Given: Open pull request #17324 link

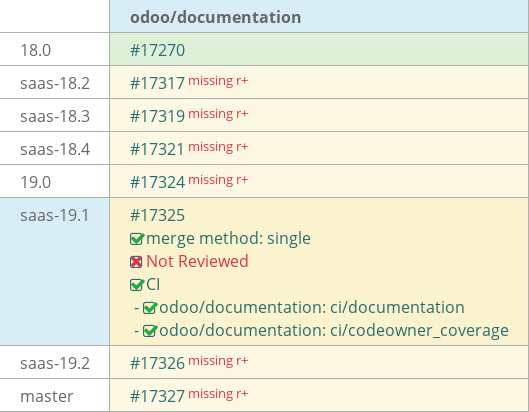Looking at the screenshot, I should coord(158,183).
